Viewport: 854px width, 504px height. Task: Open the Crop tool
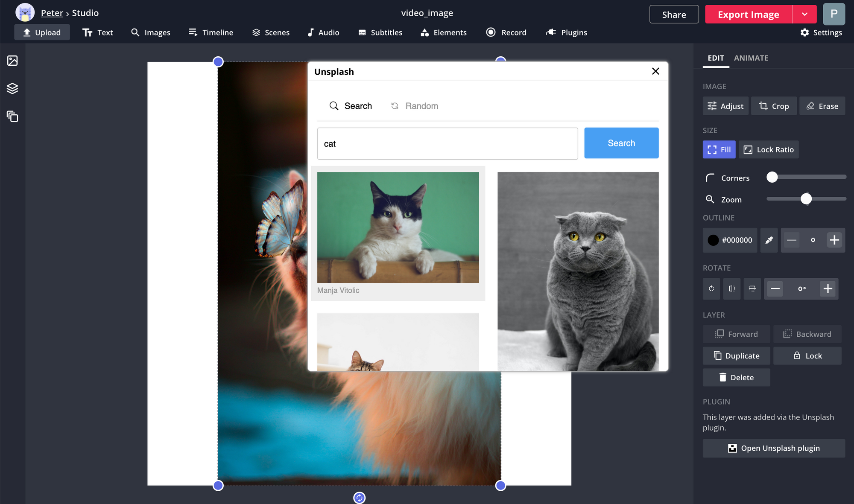click(774, 106)
